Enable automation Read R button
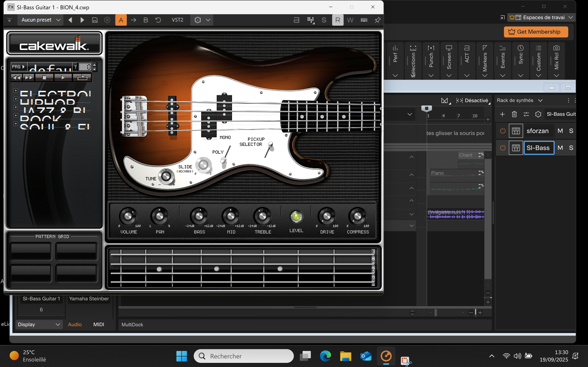 click(338, 20)
